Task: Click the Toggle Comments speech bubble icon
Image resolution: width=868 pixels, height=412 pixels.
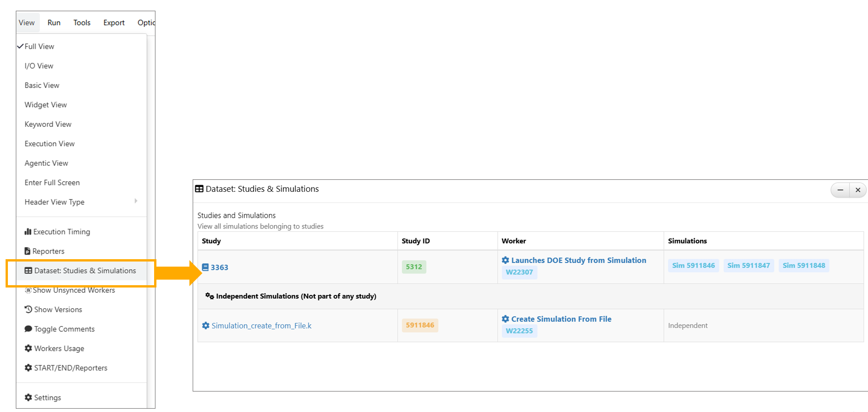Action: tap(28, 329)
